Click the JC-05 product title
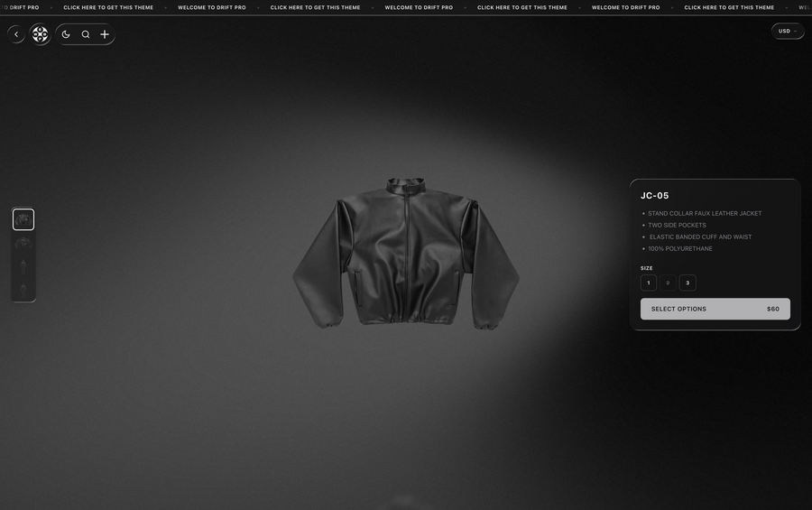This screenshot has height=510, width=812. pos(655,195)
